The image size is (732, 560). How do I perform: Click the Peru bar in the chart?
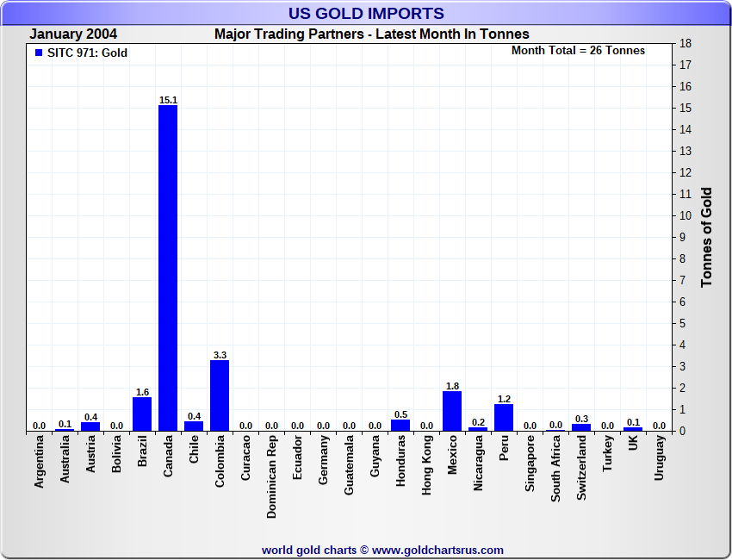(504, 418)
